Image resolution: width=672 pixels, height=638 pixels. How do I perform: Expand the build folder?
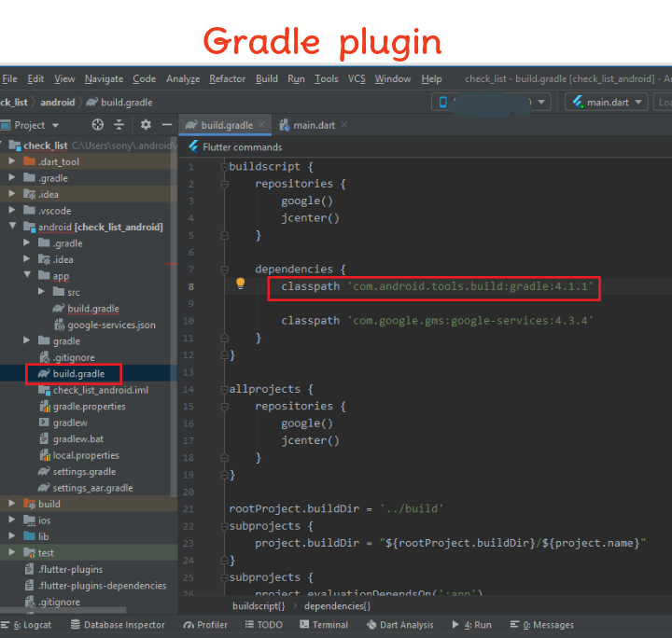(x=12, y=503)
